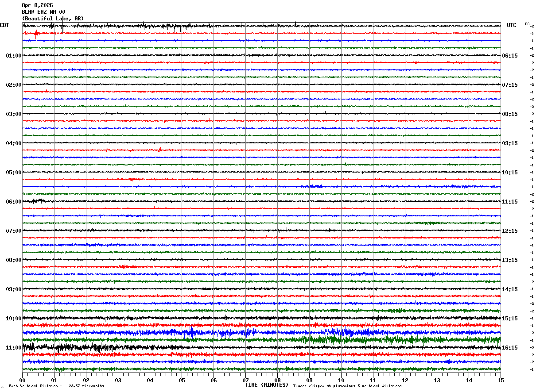Click minute tick label 15 on time axis
The width and height of the screenshot is (536, 392).
tap(501, 380)
